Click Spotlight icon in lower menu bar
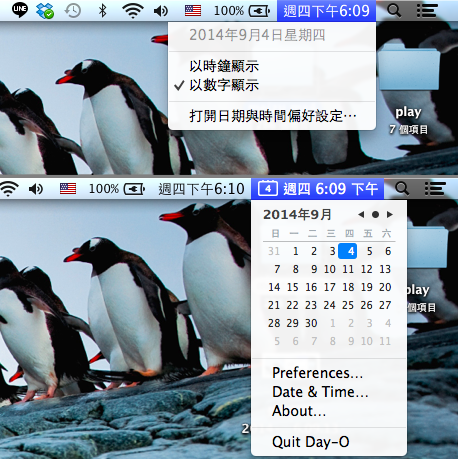 pyautogui.click(x=402, y=189)
